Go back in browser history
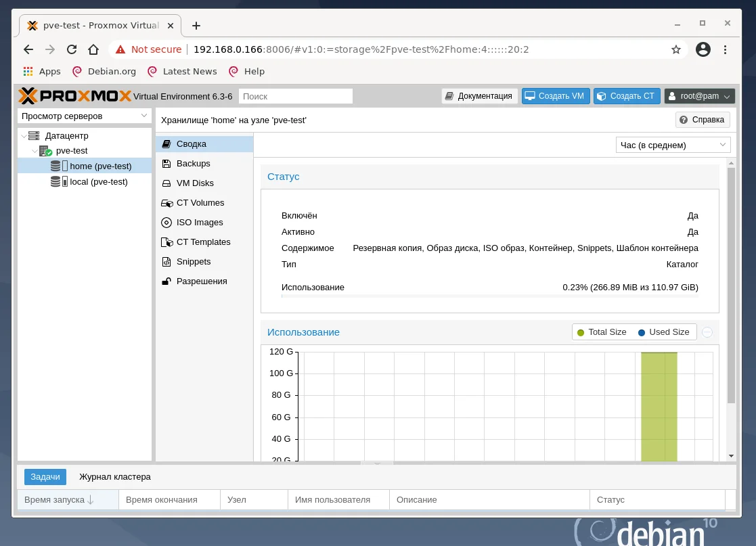Screen dimensions: 756x546 [x=28, y=49]
